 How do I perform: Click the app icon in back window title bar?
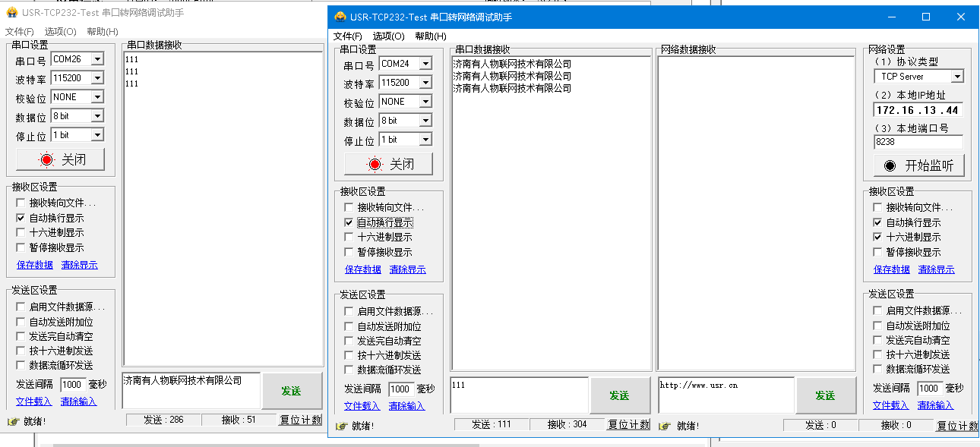coord(11,13)
